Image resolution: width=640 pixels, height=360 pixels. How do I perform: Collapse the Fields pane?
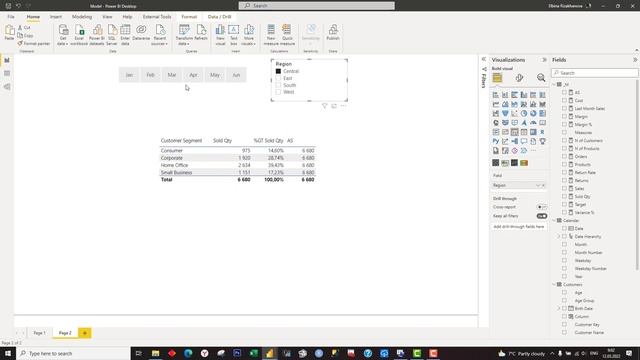pos(635,60)
